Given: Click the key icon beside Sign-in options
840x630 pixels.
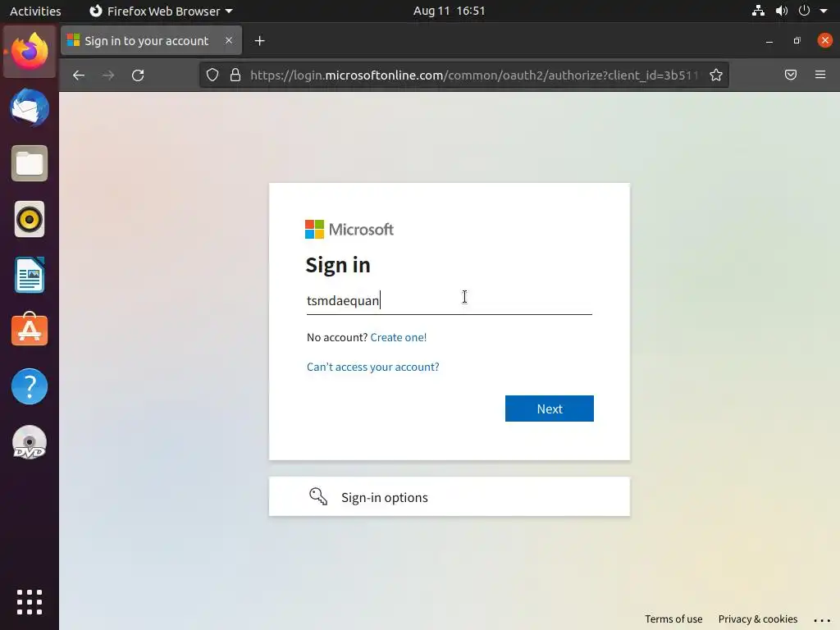Looking at the screenshot, I should [318, 496].
